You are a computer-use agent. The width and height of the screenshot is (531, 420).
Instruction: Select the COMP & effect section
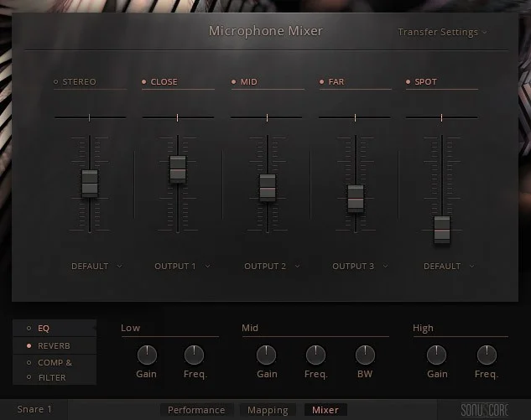(x=55, y=363)
